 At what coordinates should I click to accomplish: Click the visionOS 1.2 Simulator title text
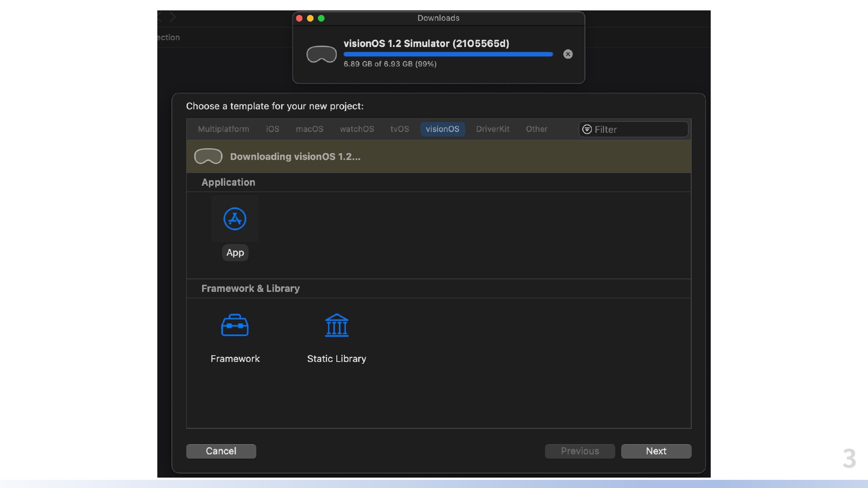click(426, 43)
